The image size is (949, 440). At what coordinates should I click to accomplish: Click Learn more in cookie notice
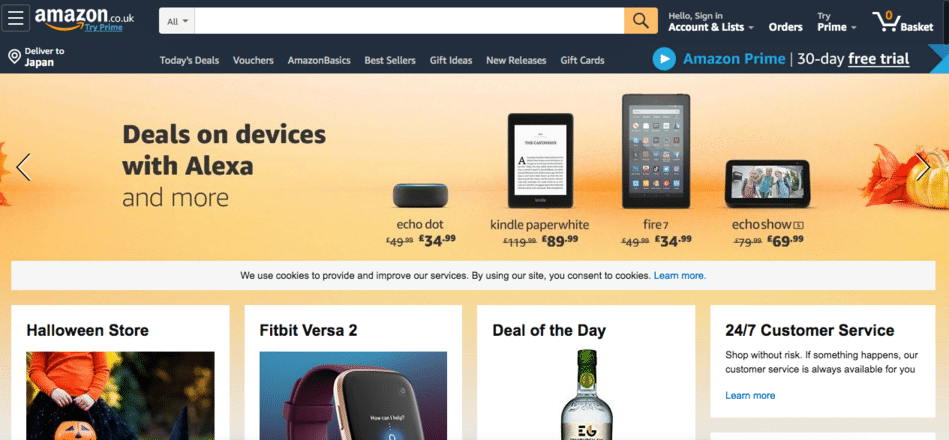point(680,275)
